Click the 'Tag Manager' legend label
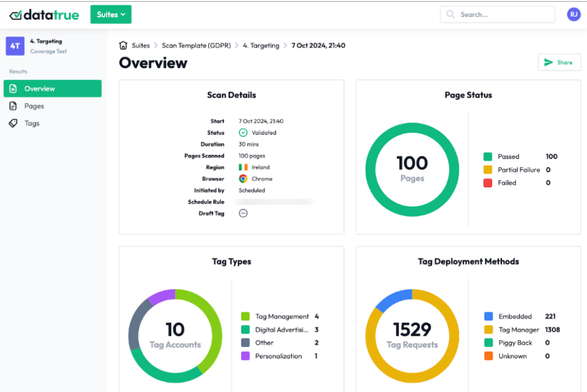Image resolution: width=587 pixels, height=392 pixels. click(519, 330)
